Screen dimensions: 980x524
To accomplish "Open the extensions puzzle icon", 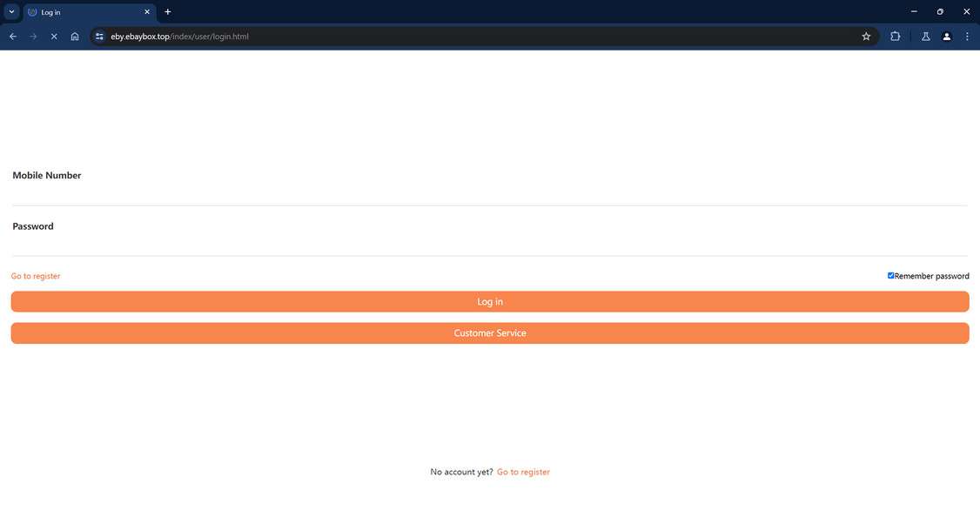I will 895,37.
